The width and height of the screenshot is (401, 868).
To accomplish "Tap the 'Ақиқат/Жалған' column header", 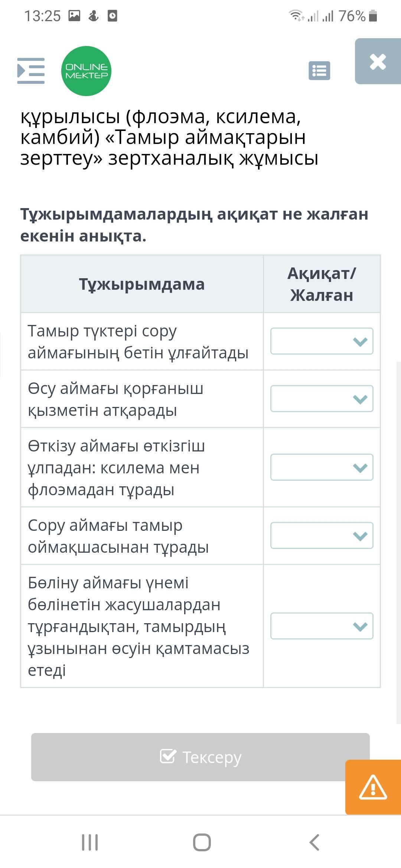I will click(322, 284).
